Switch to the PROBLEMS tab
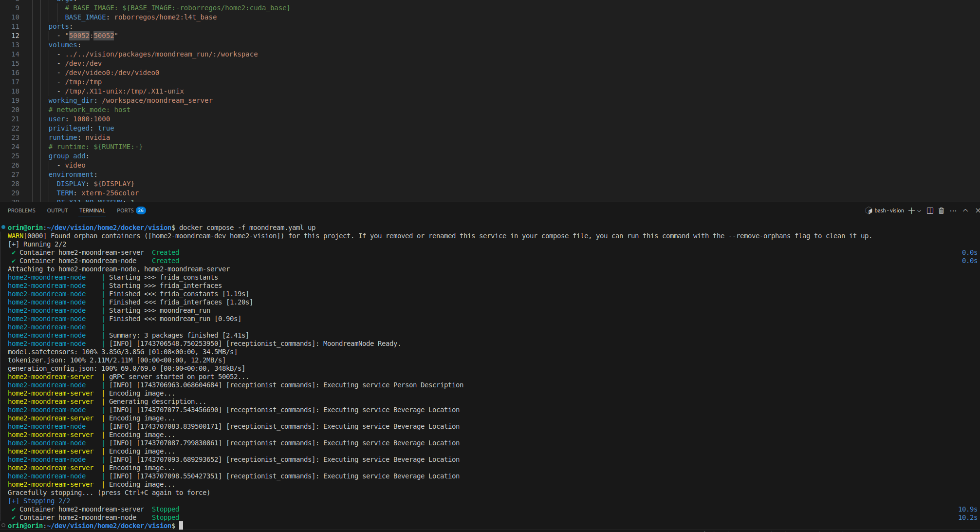The height and width of the screenshot is (532, 980). pyautogui.click(x=21, y=211)
